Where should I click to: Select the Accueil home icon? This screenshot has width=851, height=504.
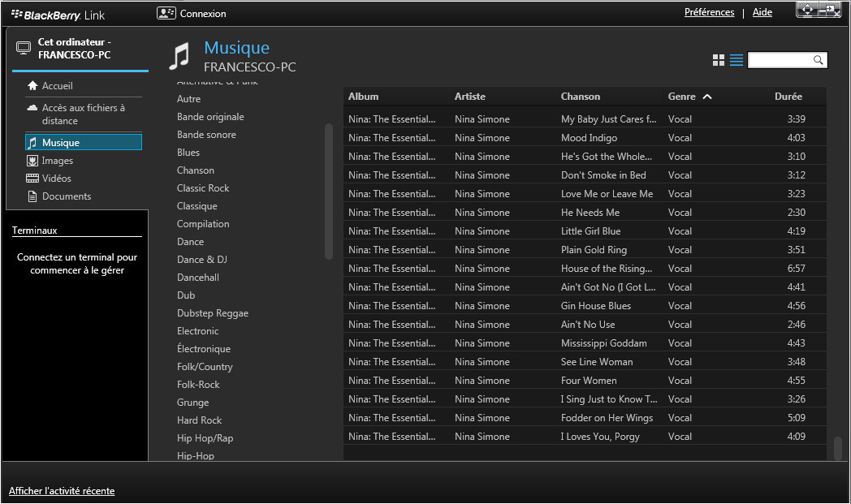[32, 86]
